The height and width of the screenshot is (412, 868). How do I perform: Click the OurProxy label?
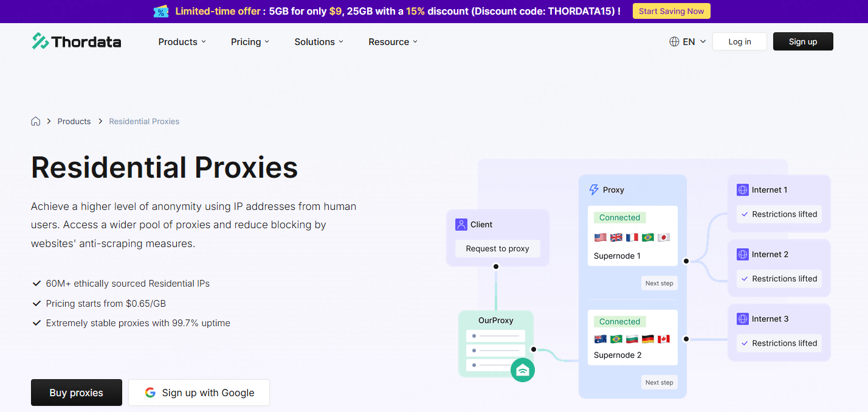coord(495,320)
